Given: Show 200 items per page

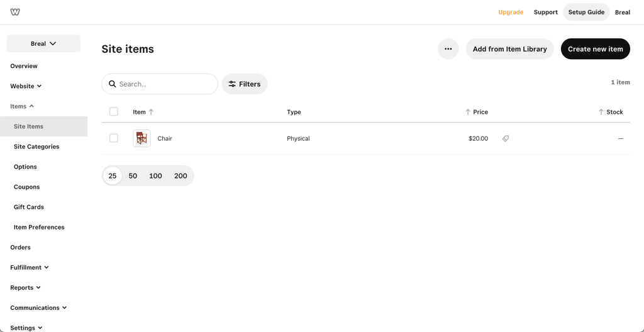Looking at the screenshot, I should click(x=180, y=176).
